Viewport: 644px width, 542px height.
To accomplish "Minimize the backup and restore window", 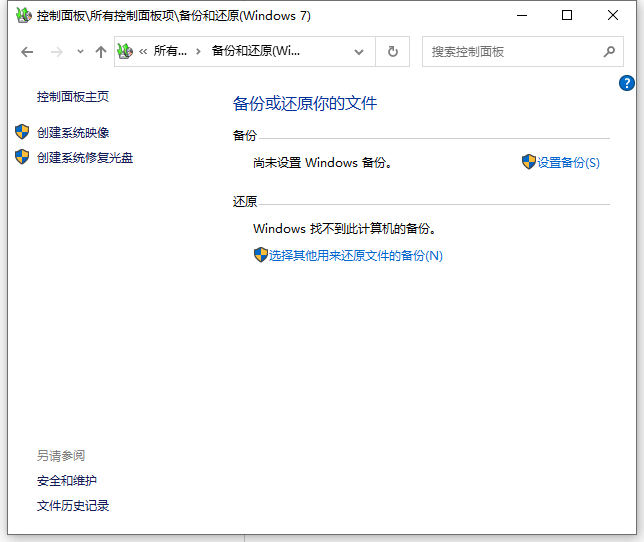I will pos(522,16).
